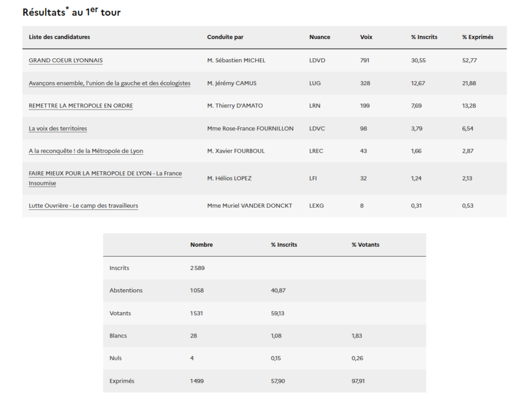Click the Résultats au 1er tour heading
532x405 pixels.
pos(72,12)
